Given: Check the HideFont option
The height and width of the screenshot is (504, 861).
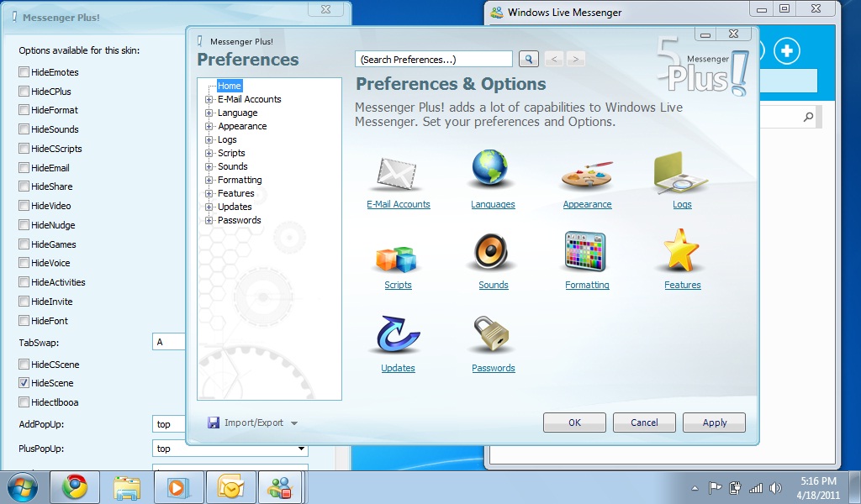Looking at the screenshot, I should tap(24, 320).
